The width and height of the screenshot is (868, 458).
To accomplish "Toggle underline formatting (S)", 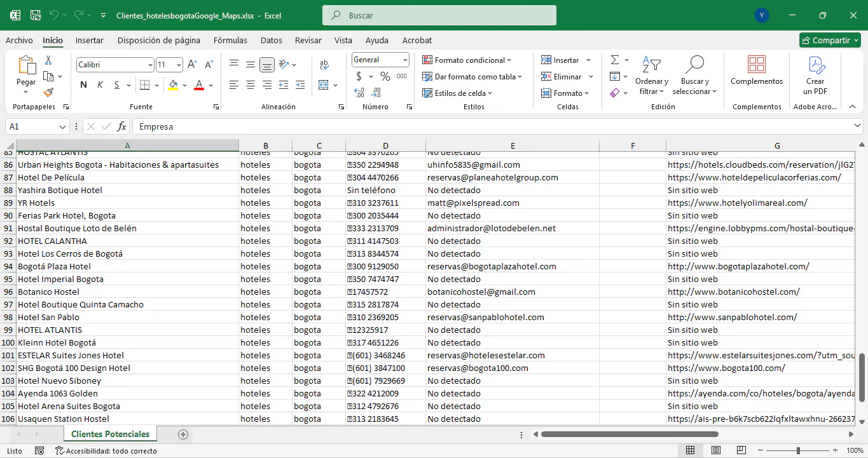I will pos(117,85).
